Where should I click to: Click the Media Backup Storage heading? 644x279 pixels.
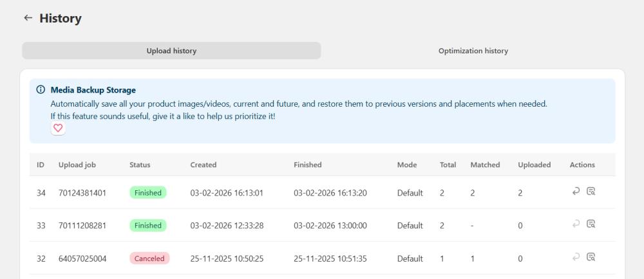pos(93,90)
